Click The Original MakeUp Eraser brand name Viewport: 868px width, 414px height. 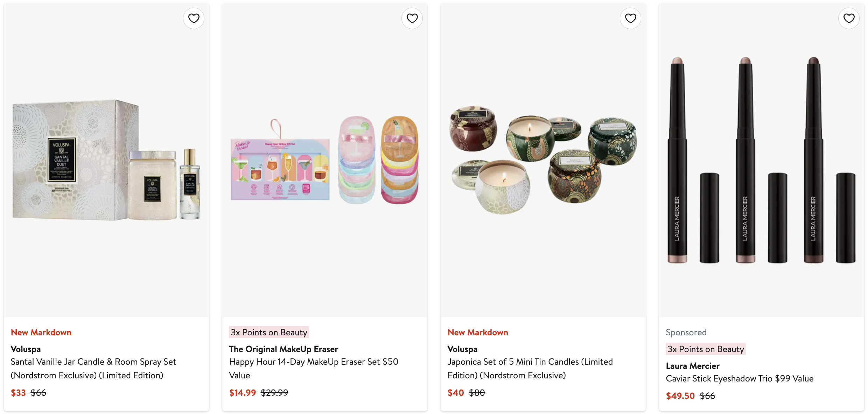[x=283, y=349]
